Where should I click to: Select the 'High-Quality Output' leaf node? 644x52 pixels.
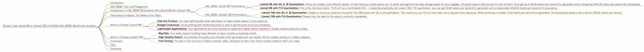234,37
